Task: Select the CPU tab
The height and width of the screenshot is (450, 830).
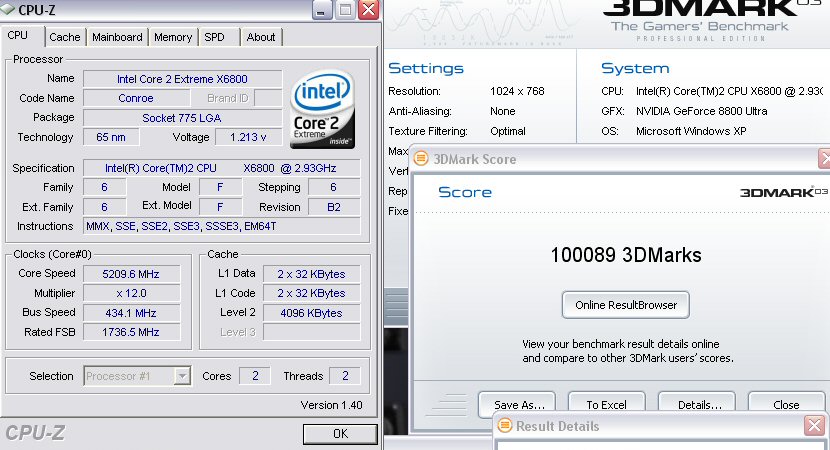Action: click(17, 35)
